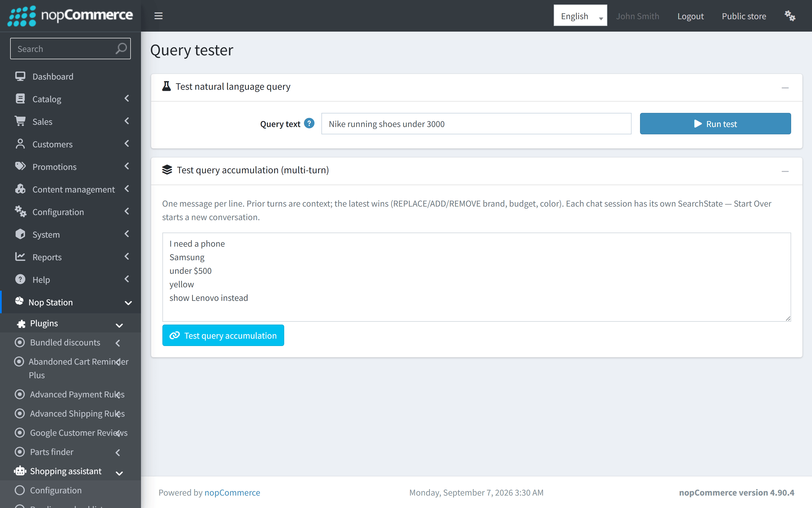812x508 pixels.
Task: Click the Customers person icon
Action: point(20,144)
